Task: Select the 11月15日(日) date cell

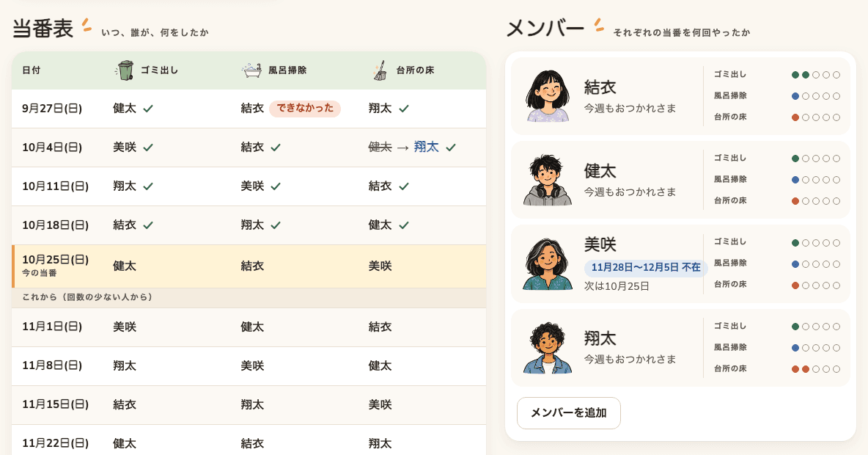Action: tap(56, 404)
